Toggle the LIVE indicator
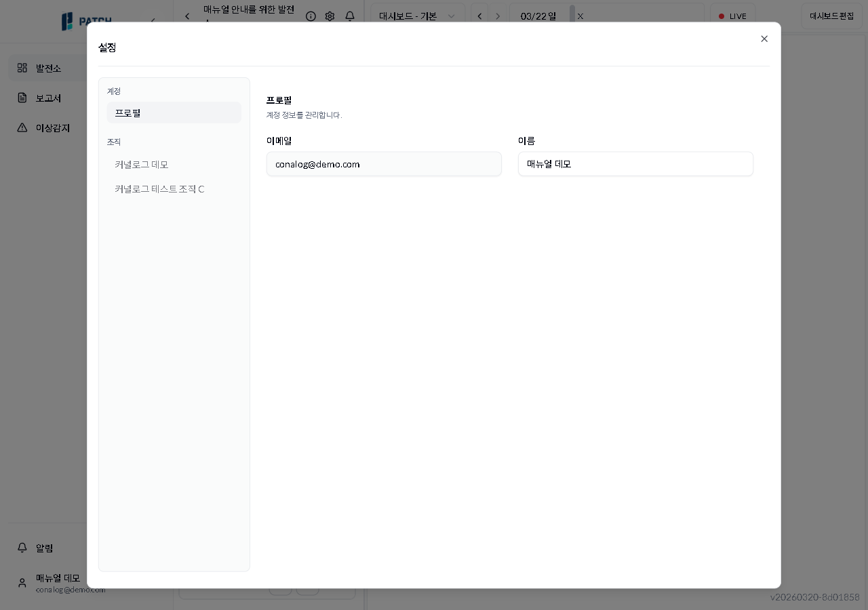This screenshot has height=610, width=868. point(732,16)
